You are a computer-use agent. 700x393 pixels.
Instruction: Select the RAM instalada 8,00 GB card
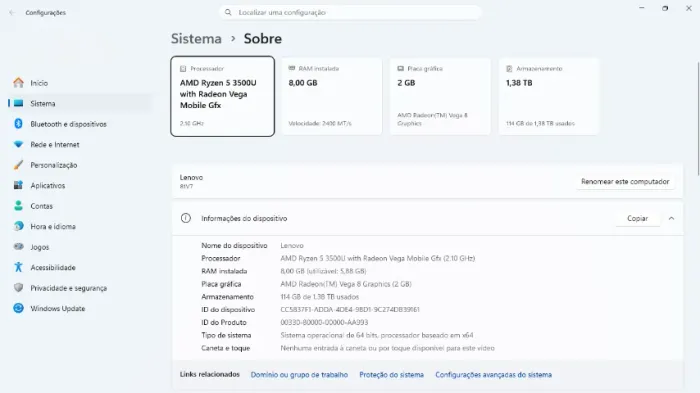pyautogui.click(x=332, y=96)
